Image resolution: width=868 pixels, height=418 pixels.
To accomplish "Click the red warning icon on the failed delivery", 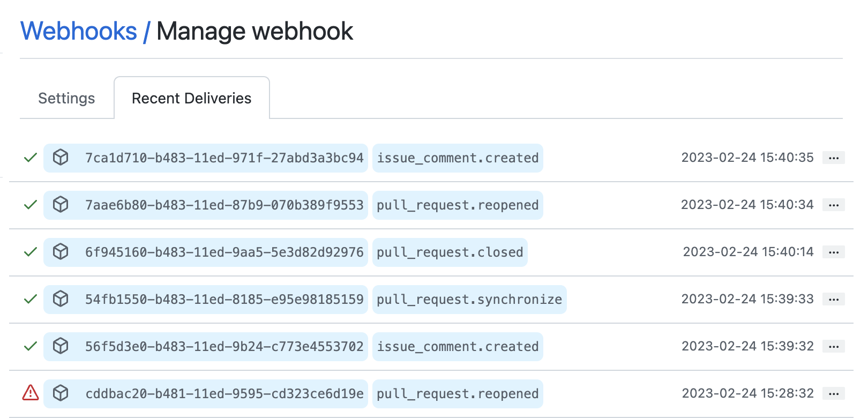I will pos(30,393).
